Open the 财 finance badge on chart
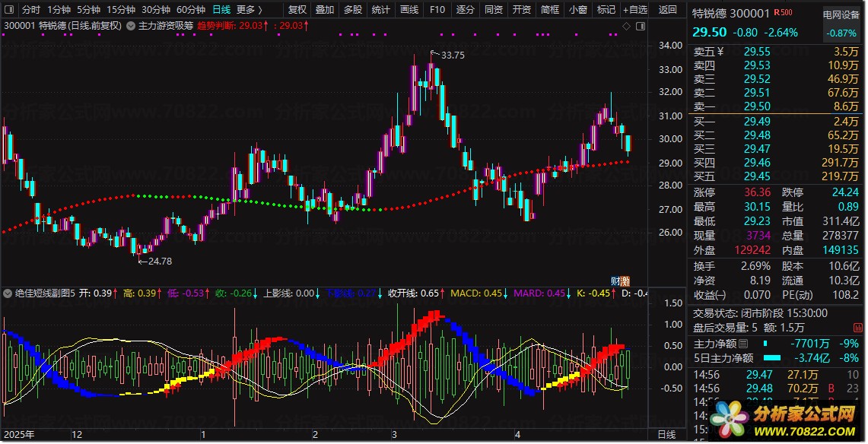The image size is (868, 444). pos(615,281)
